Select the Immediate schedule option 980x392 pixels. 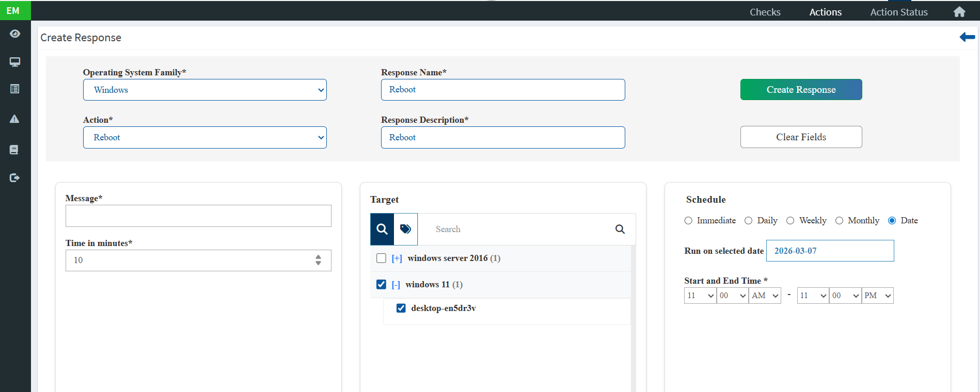688,221
